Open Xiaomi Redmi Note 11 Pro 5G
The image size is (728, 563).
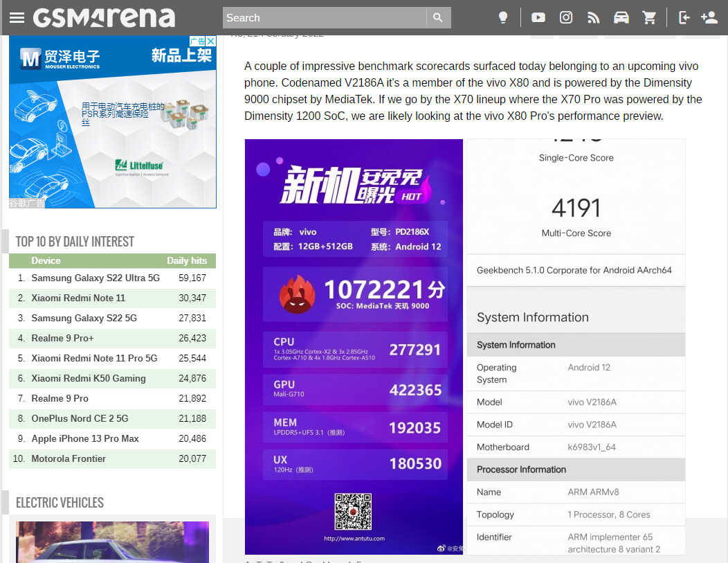click(94, 358)
